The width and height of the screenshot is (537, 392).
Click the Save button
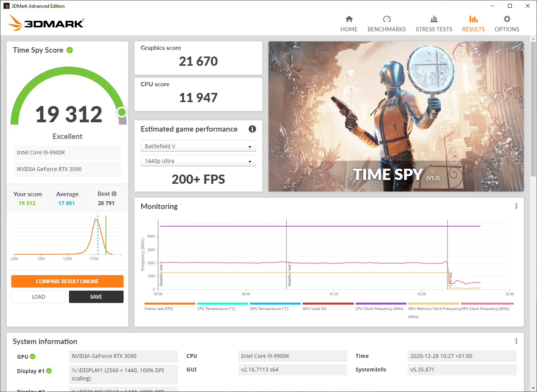pyautogui.click(x=96, y=297)
